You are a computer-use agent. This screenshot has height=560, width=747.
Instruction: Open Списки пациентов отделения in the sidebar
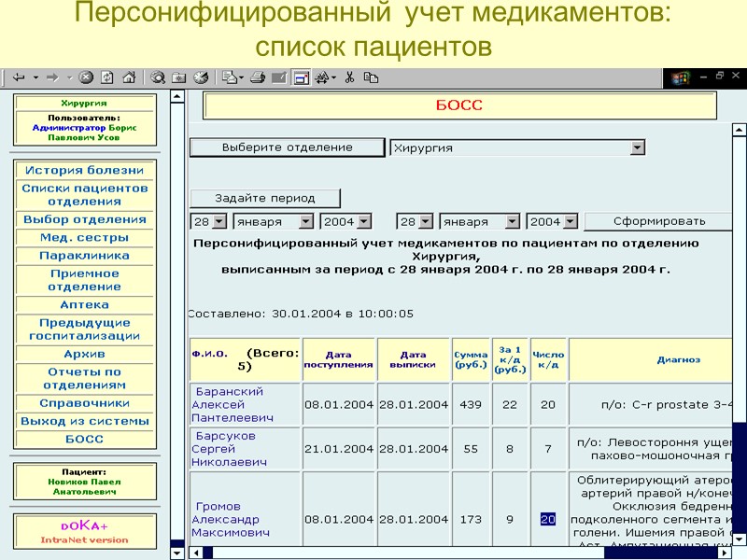click(x=84, y=195)
